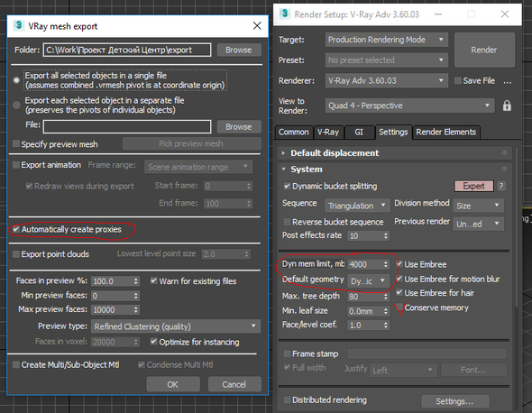Open the Division method dropdown set to Size

479,206
